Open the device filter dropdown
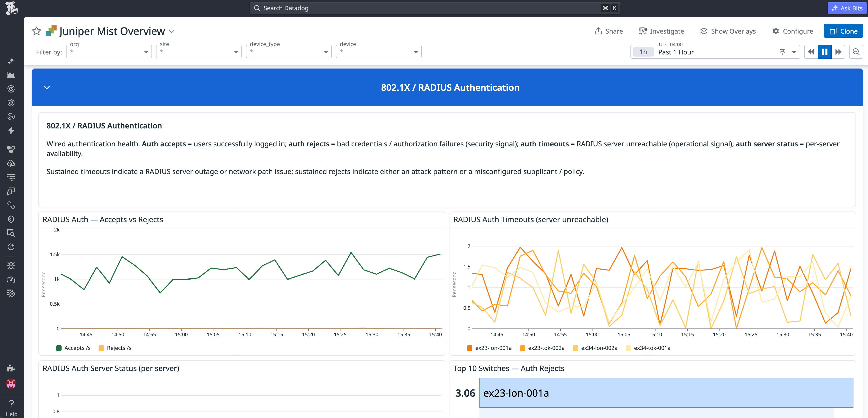The image size is (868, 418). (379, 52)
